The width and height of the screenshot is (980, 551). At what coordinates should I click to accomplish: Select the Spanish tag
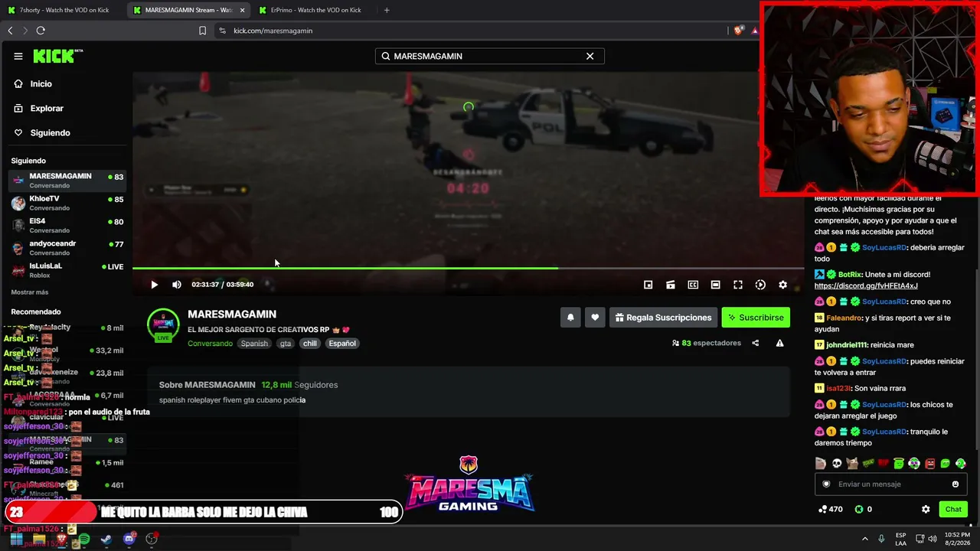[x=254, y=344]
